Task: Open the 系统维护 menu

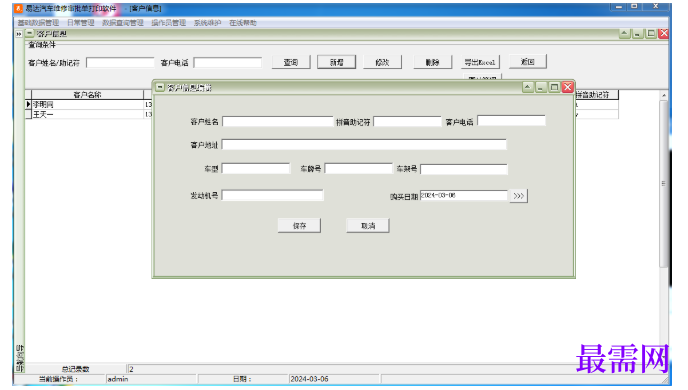Action: click(x=208, y=23)
